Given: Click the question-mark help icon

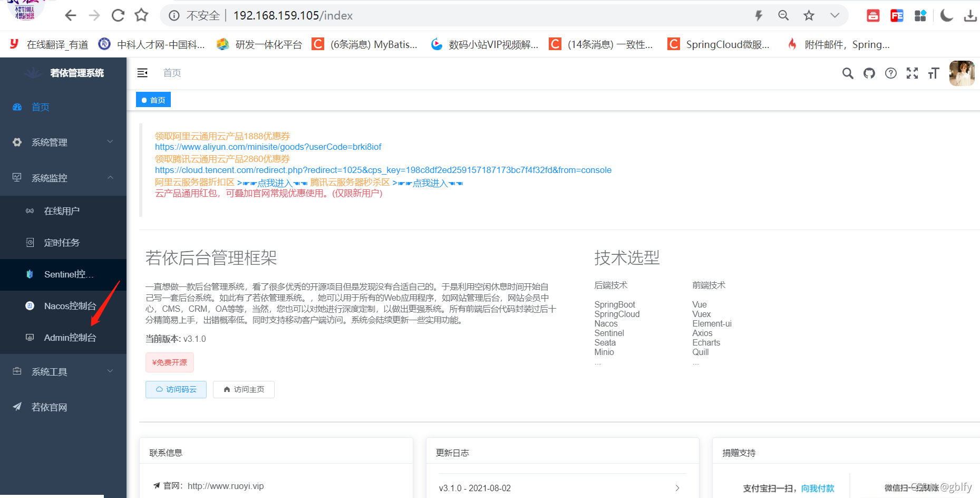Looking at the screenshot, I should [890, 73].
